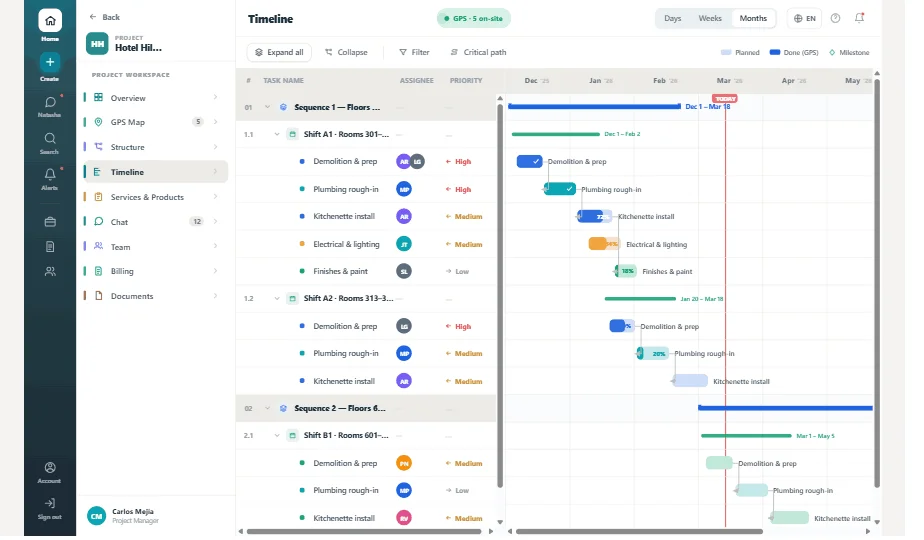924x540 pixels.
Task: Switch timeline to Weeks view
Action: 710,18
